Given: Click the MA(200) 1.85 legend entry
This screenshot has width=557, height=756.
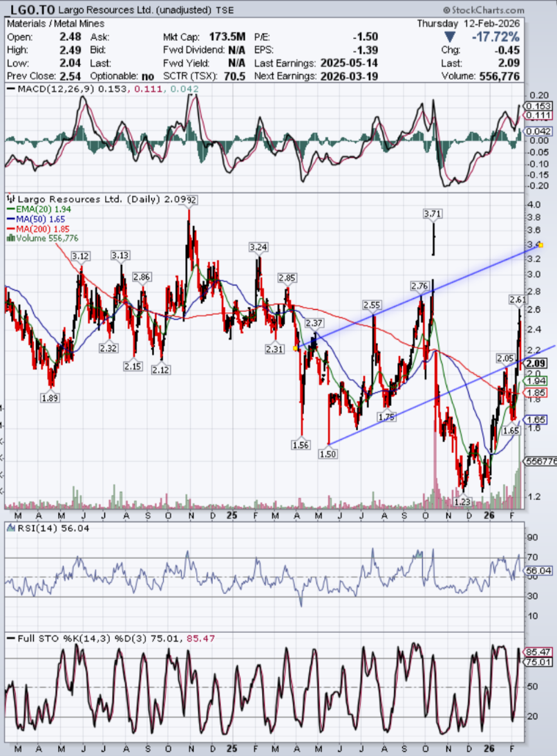Looking at the screenshot, I should point(39,229).
